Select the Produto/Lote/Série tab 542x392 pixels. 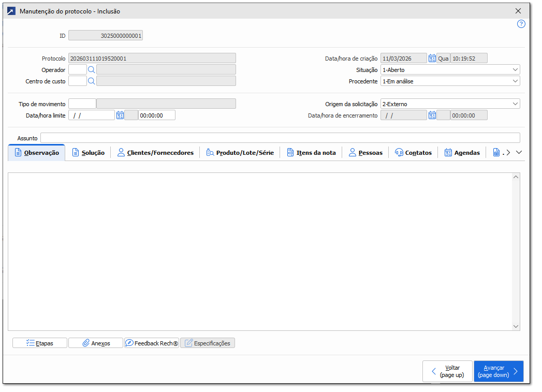[240, 153]
